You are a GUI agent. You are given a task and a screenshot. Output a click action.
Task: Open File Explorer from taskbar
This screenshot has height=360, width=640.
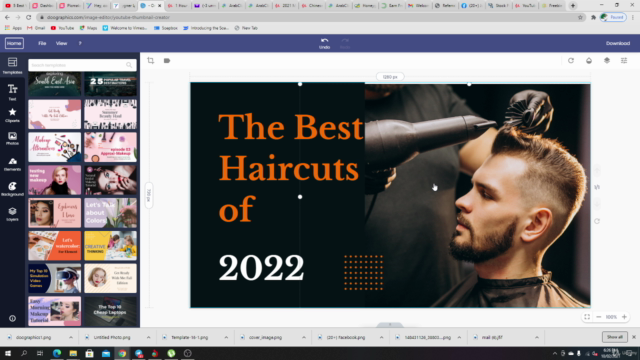73,353
